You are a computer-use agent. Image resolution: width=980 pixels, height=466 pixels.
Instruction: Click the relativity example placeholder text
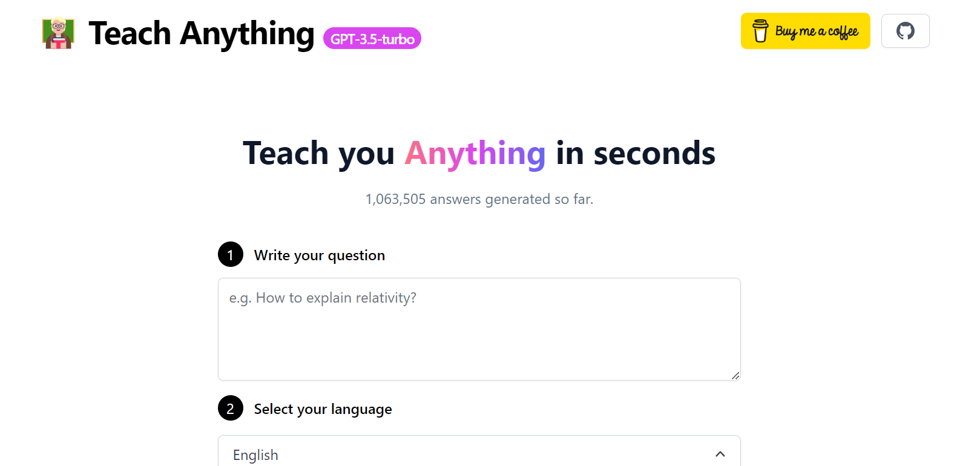coord(323,297)
